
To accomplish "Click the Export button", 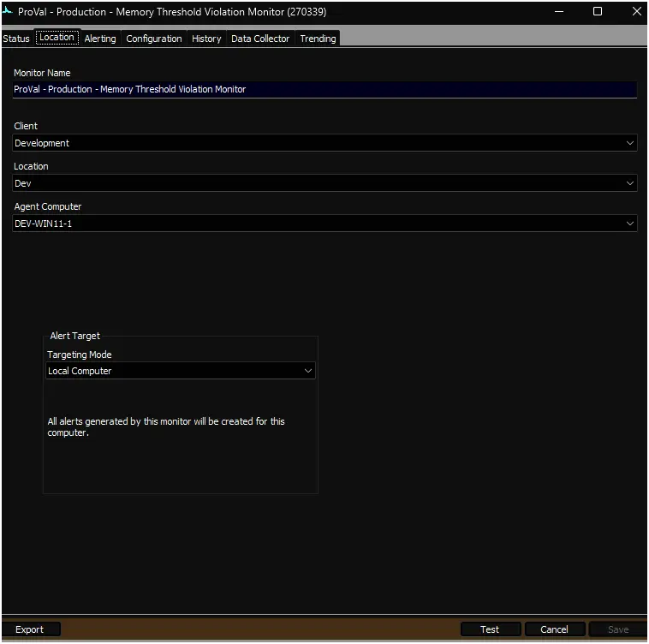I will point(30,629).
